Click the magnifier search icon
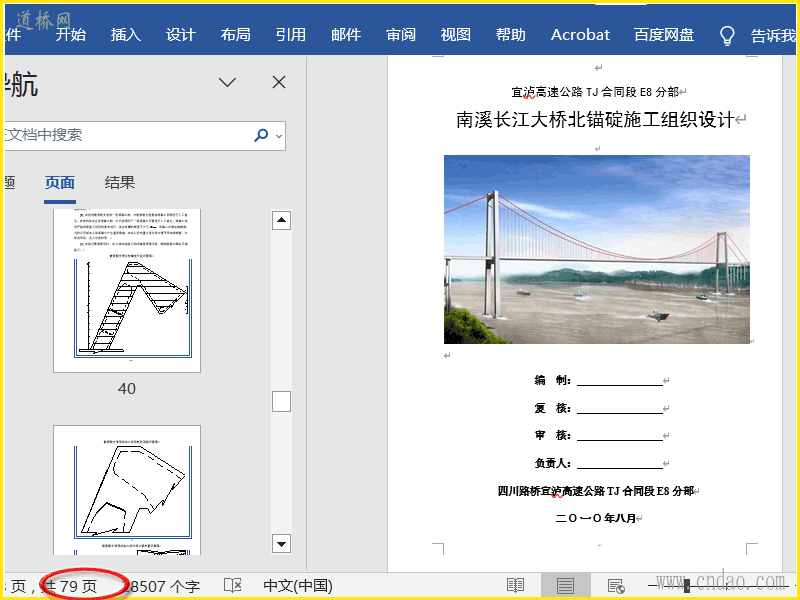800x600 pixels. (261, 135)
